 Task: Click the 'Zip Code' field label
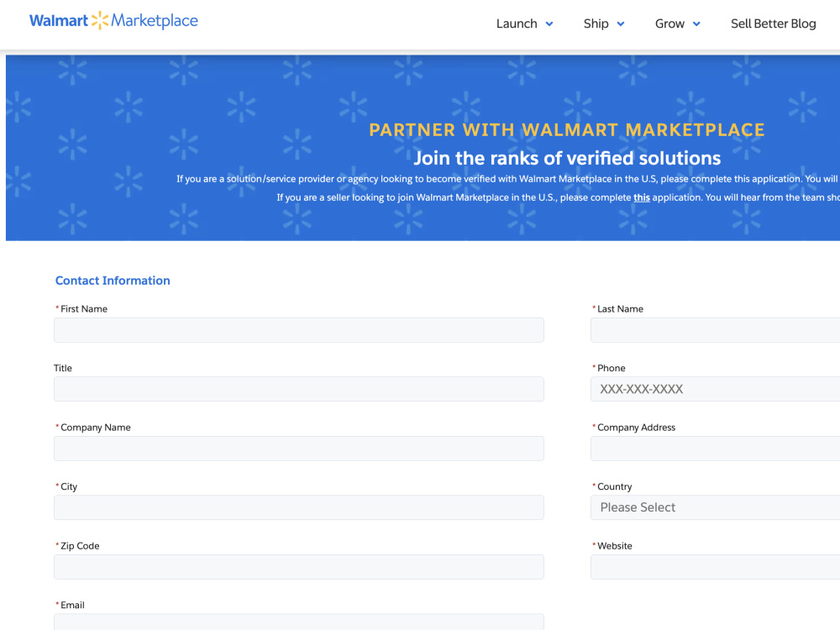[x=80, y=546]
